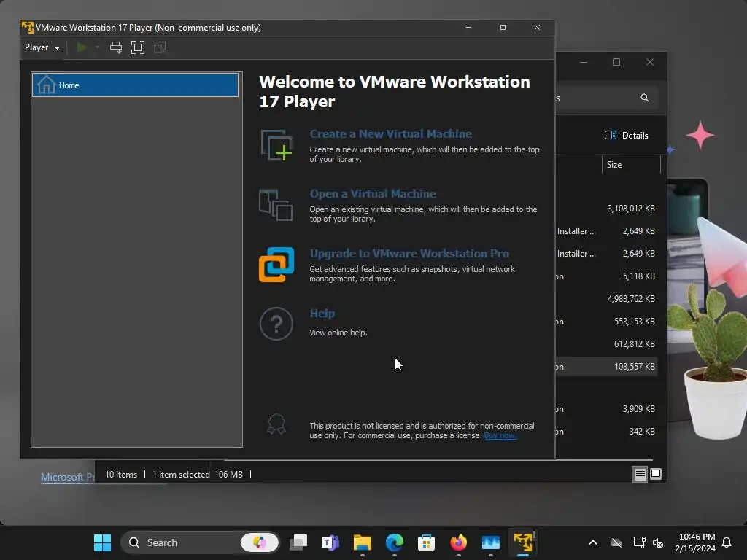The image size is (747, 560).
Task: Click the Size column header in Explorer
Action: pyautogui.click(x=614, y=165)
